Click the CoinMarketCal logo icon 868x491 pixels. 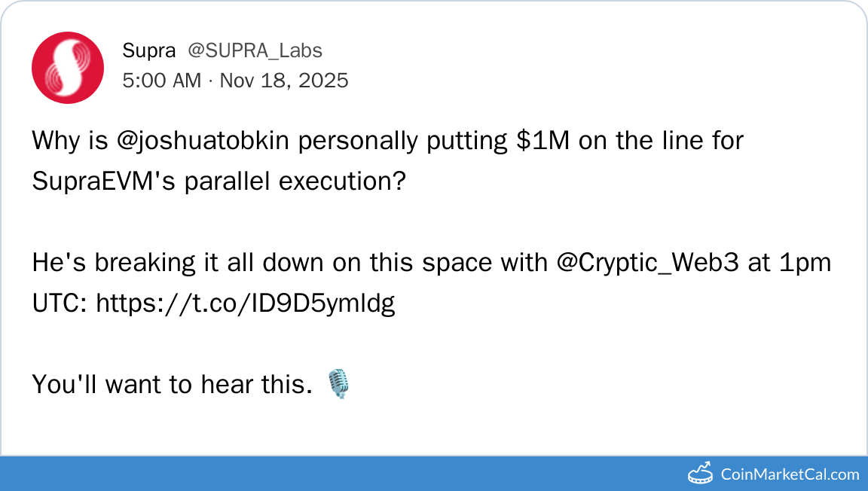point(701,473)
